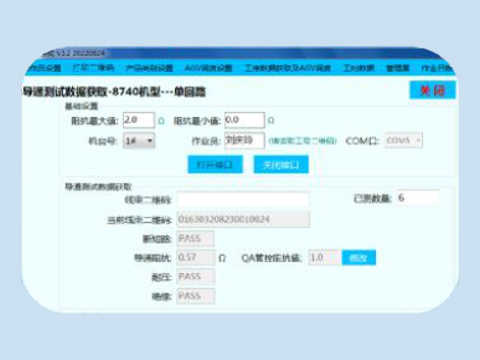The height and width of the screenshot is (360, 480).
Task: Click the 作业员 name field
Action: pyautogui.click(x=245, y=140)
